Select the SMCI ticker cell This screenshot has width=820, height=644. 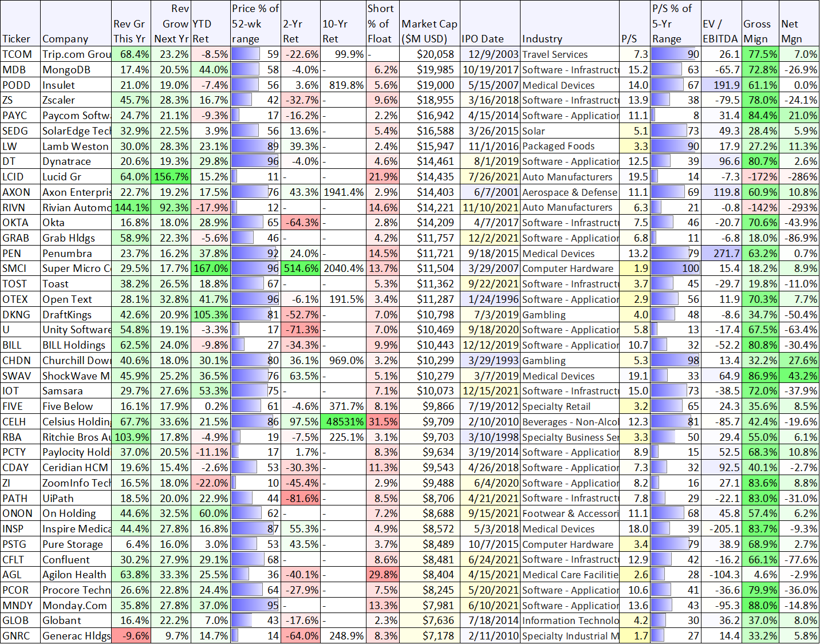point(21,268)
